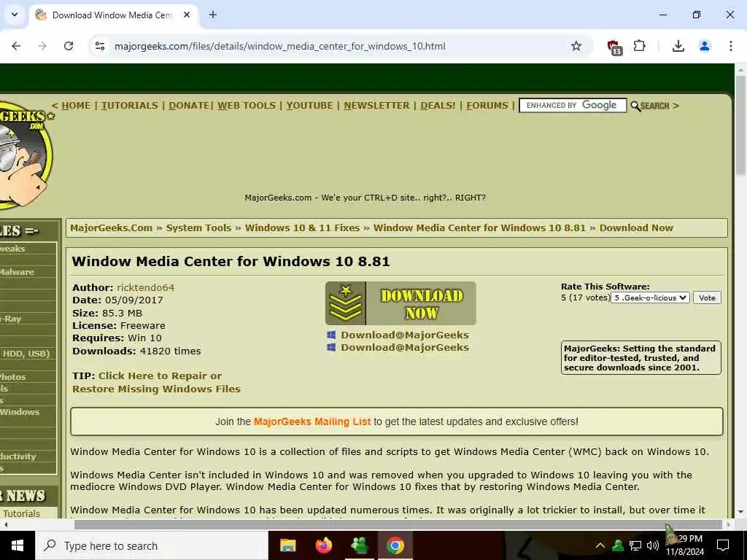Open the NEWSLETTER menu link

click(x=377, y=106)
